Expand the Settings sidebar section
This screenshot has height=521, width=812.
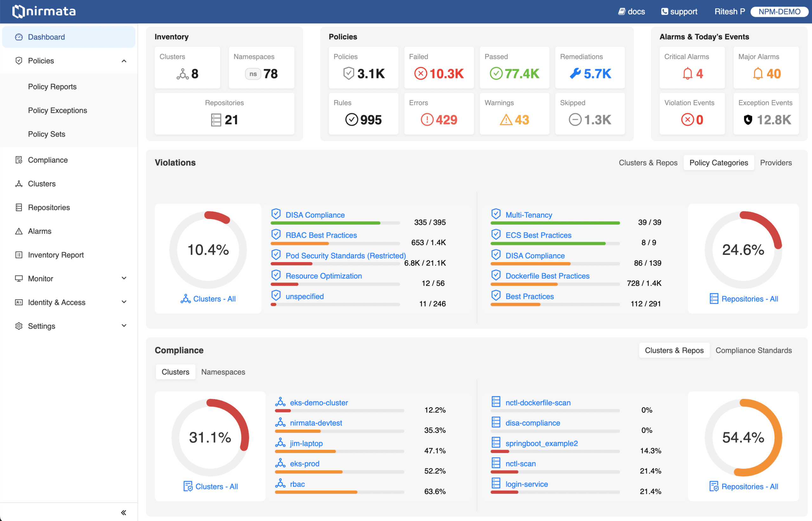click(124, 326)
